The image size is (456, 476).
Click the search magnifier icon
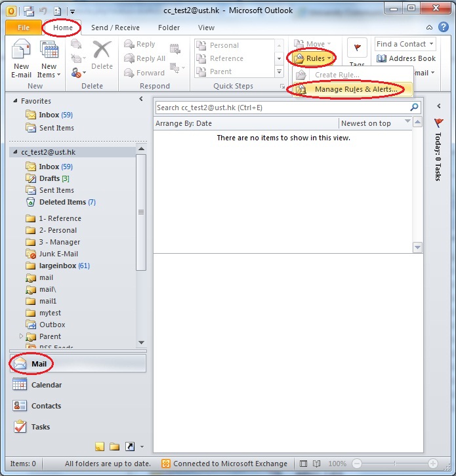(x=414, y=108)
